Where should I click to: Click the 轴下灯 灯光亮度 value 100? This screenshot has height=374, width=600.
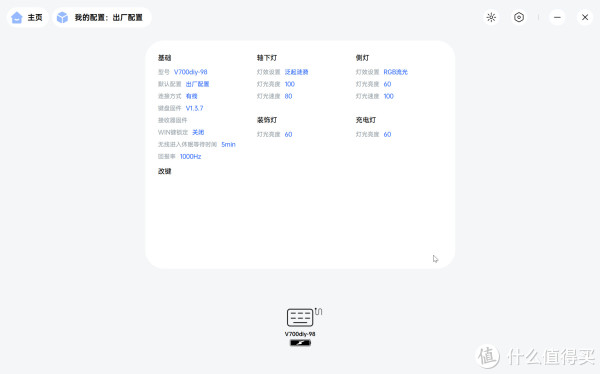290,84
